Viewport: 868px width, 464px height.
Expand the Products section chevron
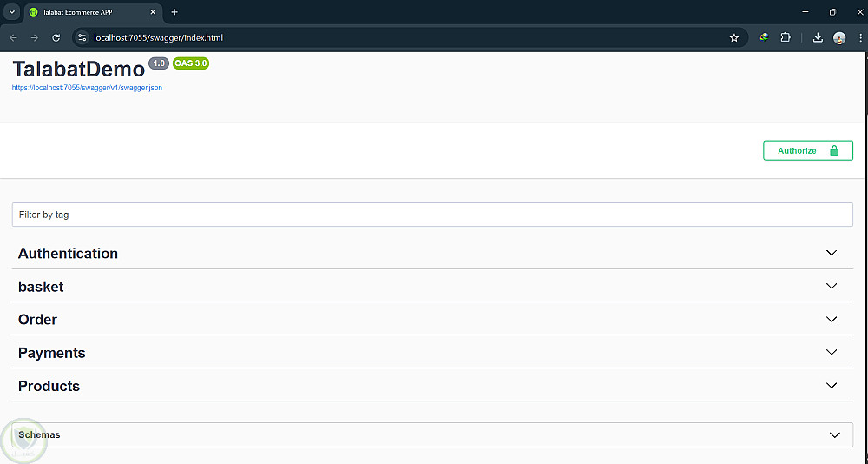pyautogui.click(x=832, y=385)
